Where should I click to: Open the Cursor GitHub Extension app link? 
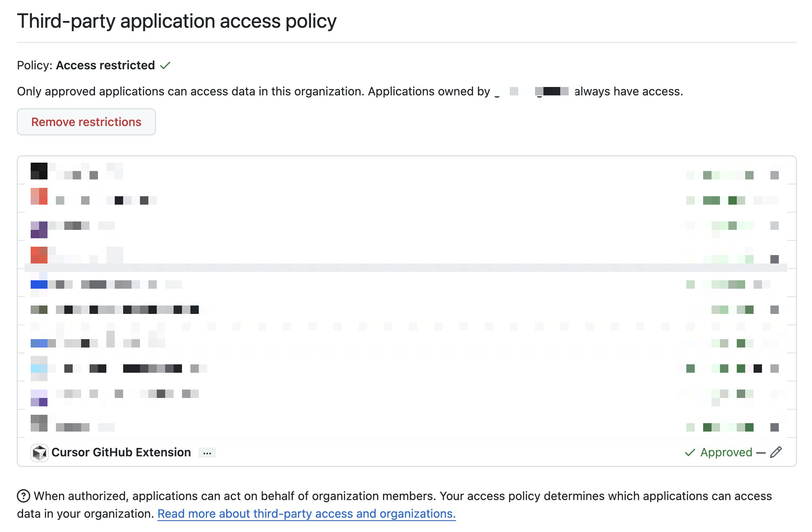[x=121, y=453]
